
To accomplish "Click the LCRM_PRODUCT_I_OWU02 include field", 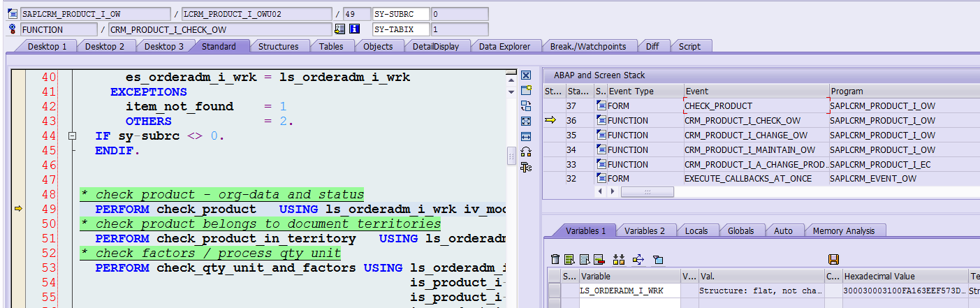I will pos(256,14).
